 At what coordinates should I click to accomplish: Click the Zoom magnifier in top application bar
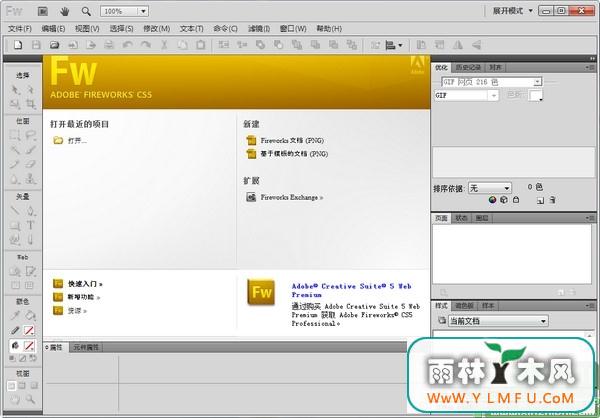pos(86,11)
